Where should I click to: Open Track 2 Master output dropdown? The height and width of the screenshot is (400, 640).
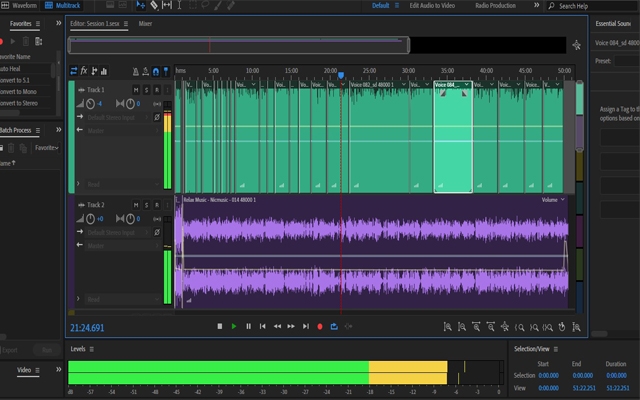click(x=122, y=246)
